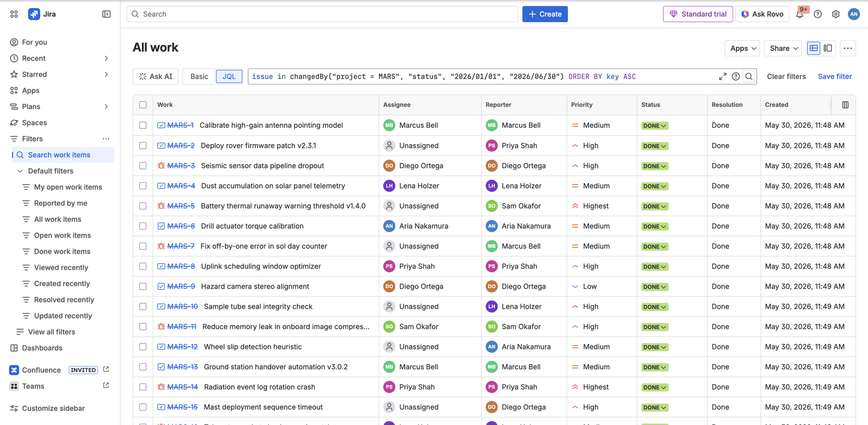868x425 pixels.
Task: Tick the checkbox for MARS-1
Action: pos(143,125)
